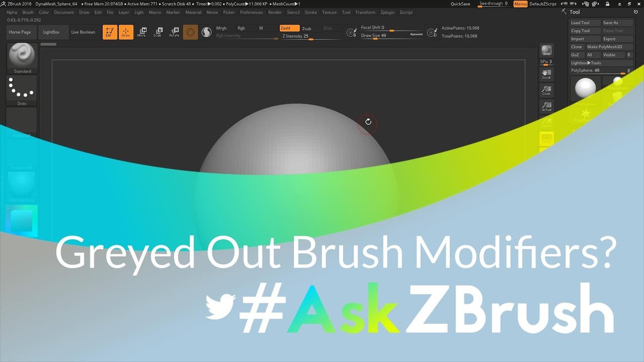
Task: Click QuickSave in title bar
Action: [x=460, y=4]
